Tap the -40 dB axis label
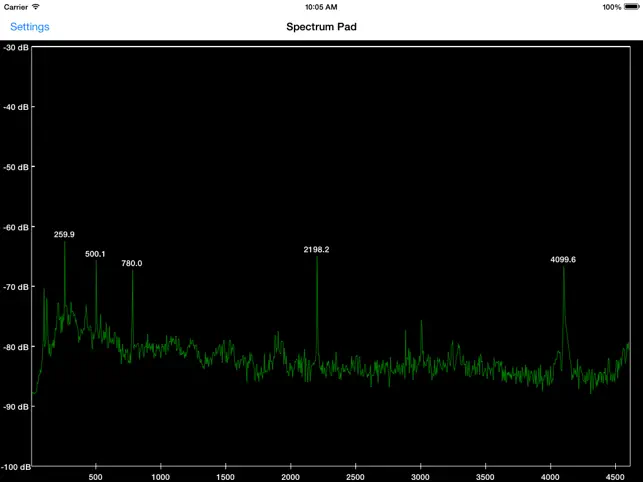 [x=16, y=107]
